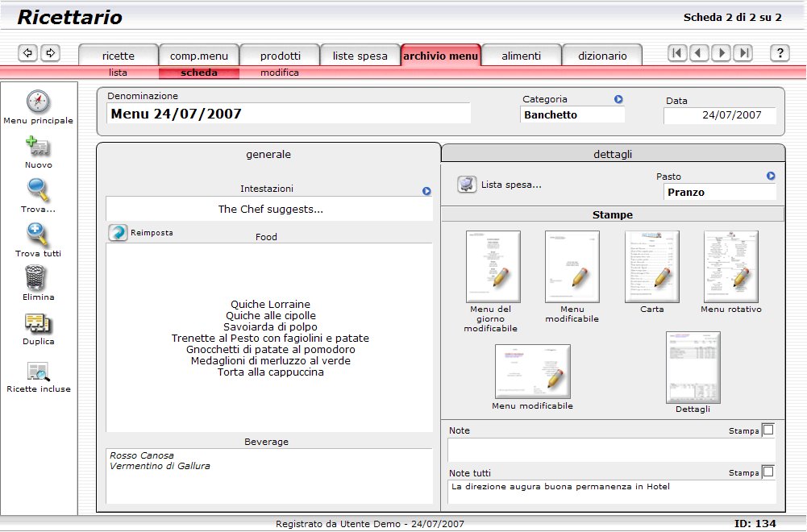
Task: Select the scheda sub-view
Action: 199,73
